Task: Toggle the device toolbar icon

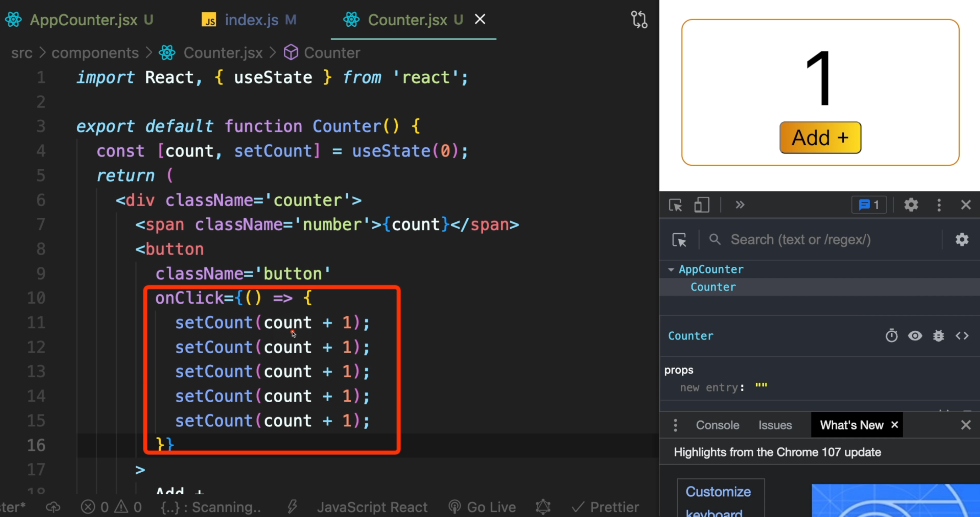Action: coord(702,205)
